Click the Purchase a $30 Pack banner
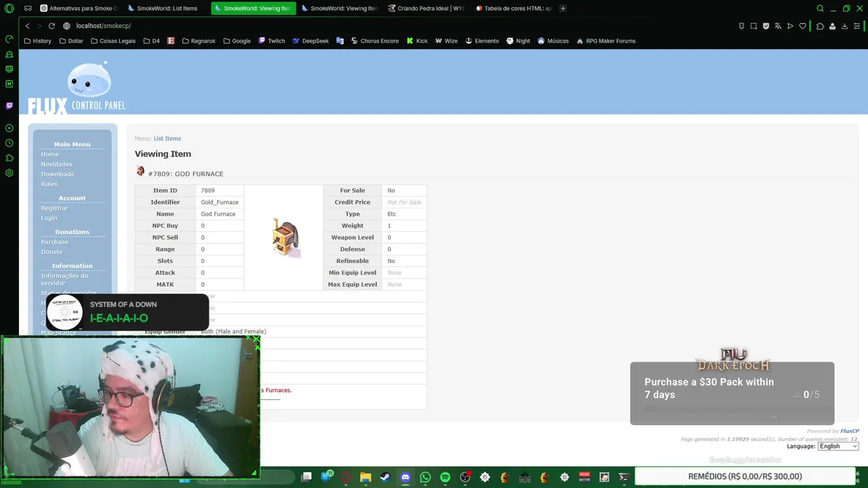Image resolution: width=868 pixels, height=488 pixels. [x=732, y=393]
